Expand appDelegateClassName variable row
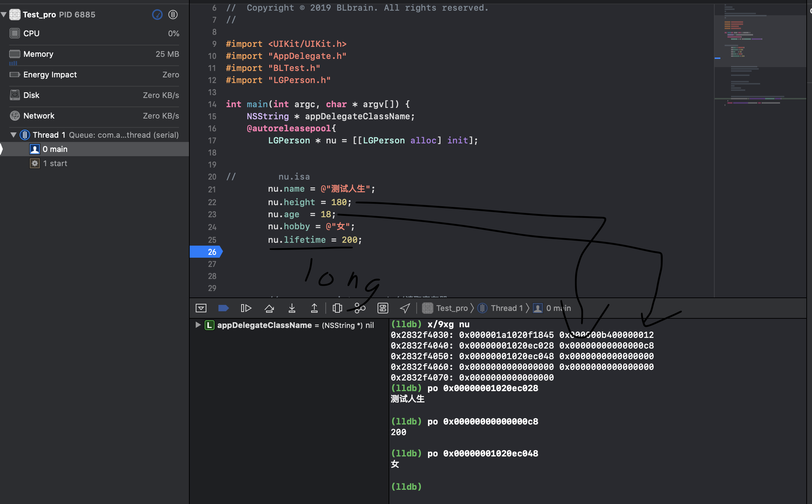812x504 pixels. (198, 325)
